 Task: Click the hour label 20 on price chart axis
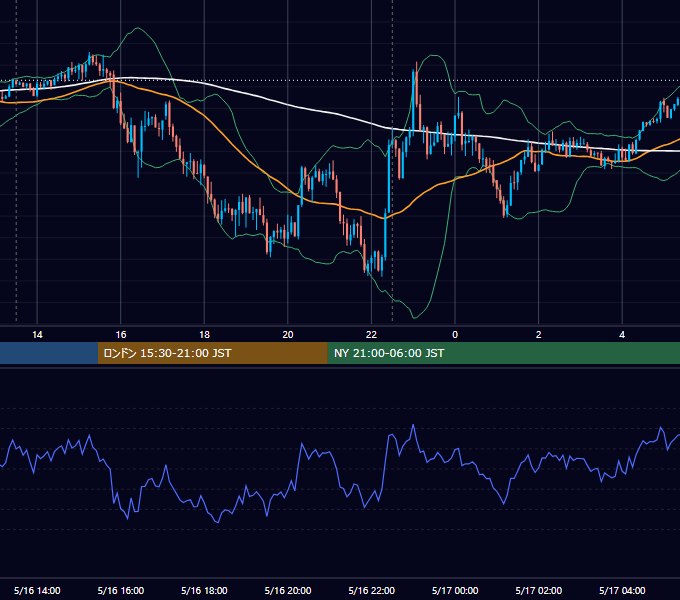[288, 335]
